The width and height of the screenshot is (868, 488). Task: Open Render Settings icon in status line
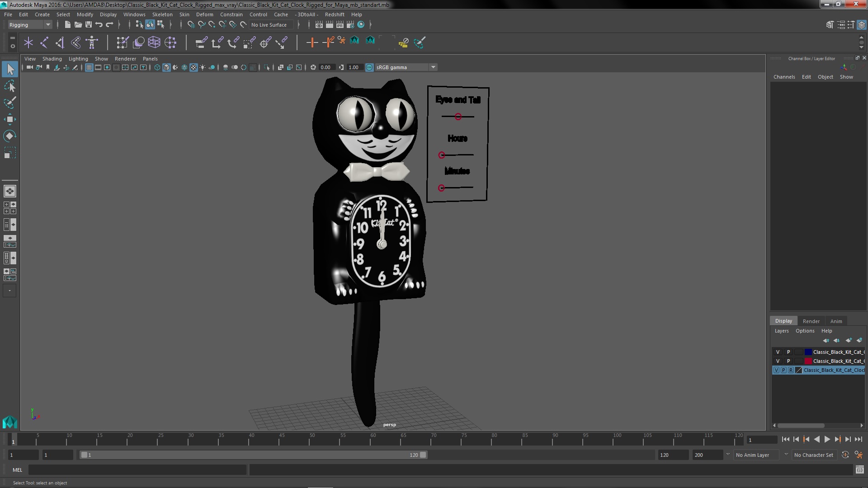tap(350, 24)
